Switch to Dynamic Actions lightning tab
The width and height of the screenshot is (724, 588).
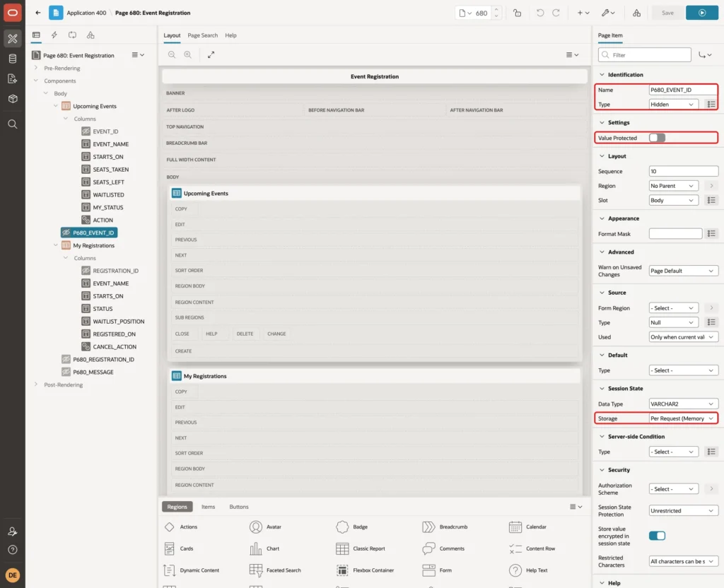54,35
